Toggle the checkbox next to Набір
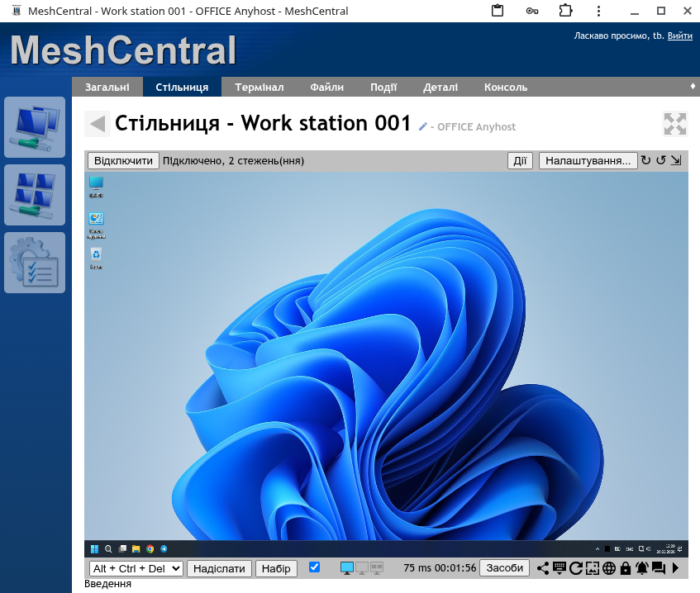Image resolution: width=700 pixels, height=593 pixels. pos(314,567)
